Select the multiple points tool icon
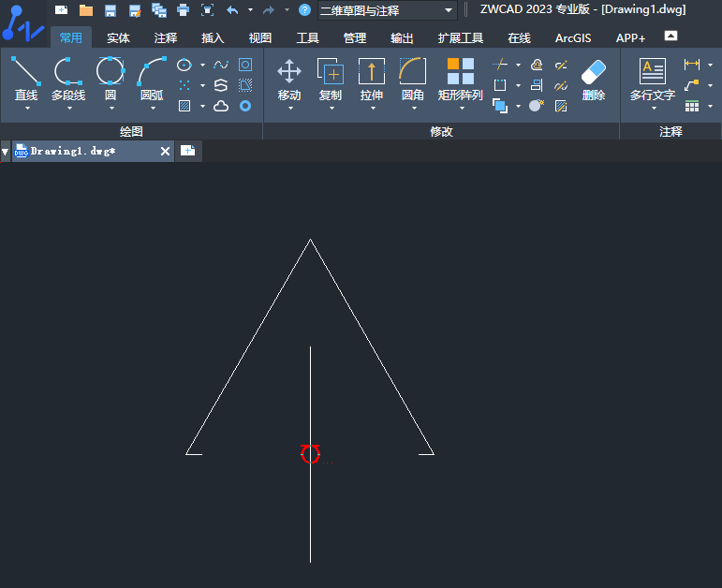This screenshot has width=722, height=588. (x=184, y=85)
